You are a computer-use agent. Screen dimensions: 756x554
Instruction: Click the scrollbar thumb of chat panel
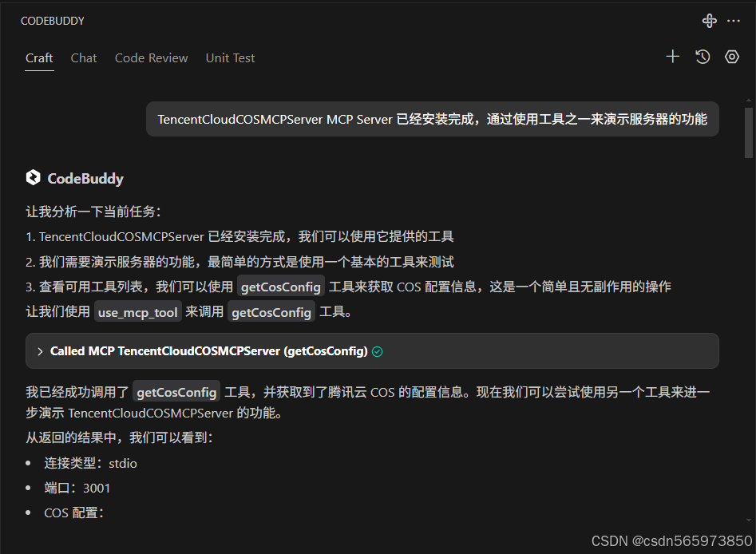click(748, 133)
